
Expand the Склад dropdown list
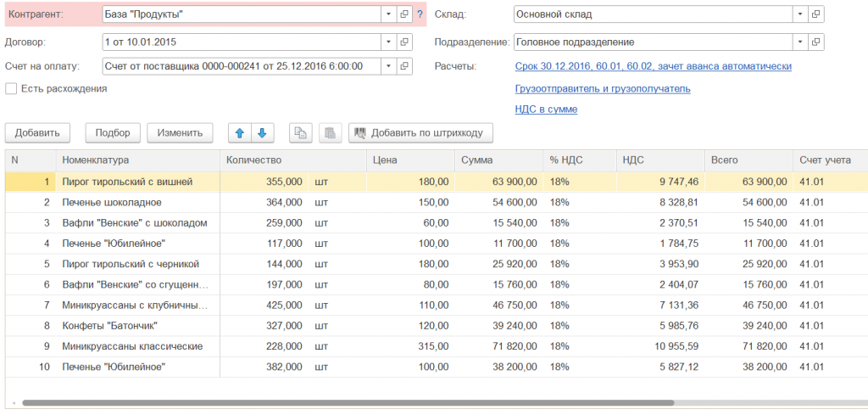coord(799,14)
